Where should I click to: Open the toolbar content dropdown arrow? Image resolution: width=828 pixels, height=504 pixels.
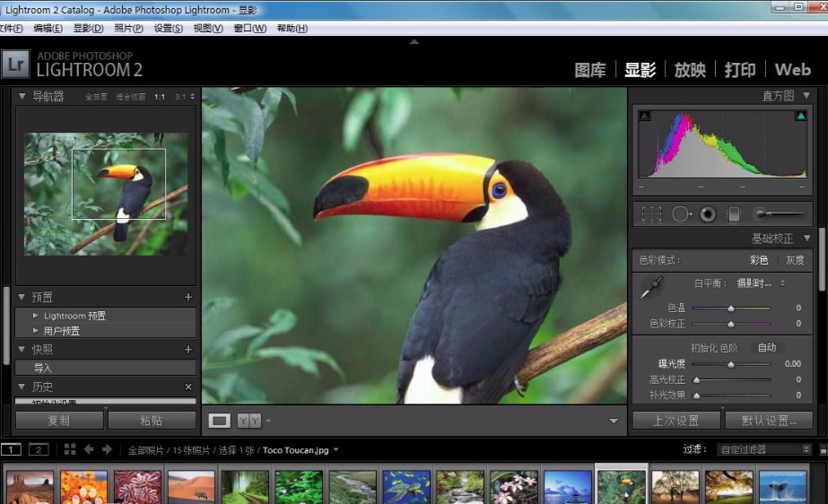pos(614,421)
